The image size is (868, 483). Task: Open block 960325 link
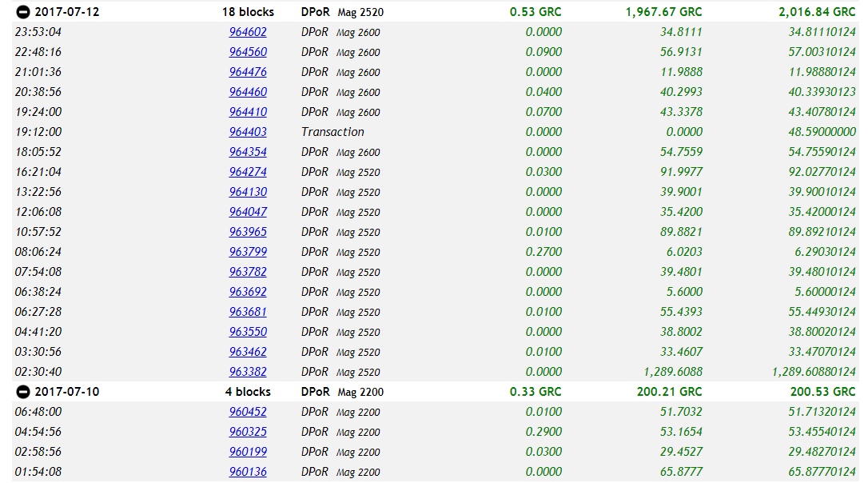248,432
